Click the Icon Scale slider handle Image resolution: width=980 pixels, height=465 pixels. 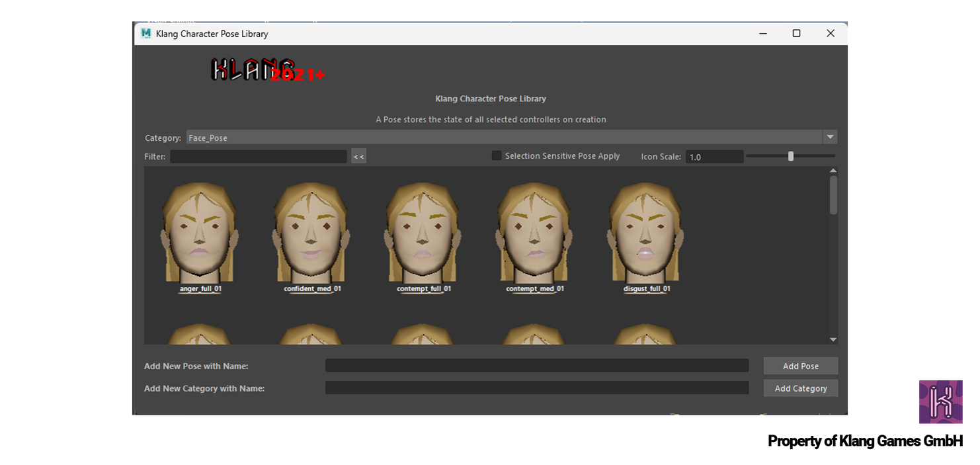(x=790, y=156)
